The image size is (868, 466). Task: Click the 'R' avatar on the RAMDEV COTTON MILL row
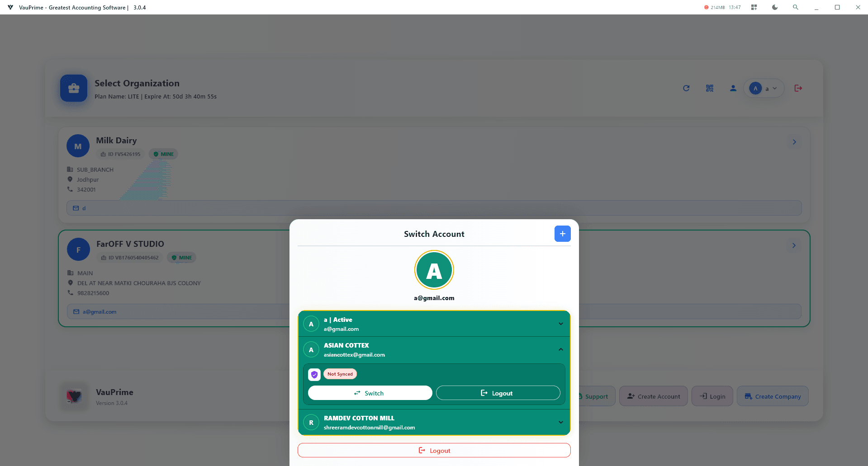tap(311, 423)
